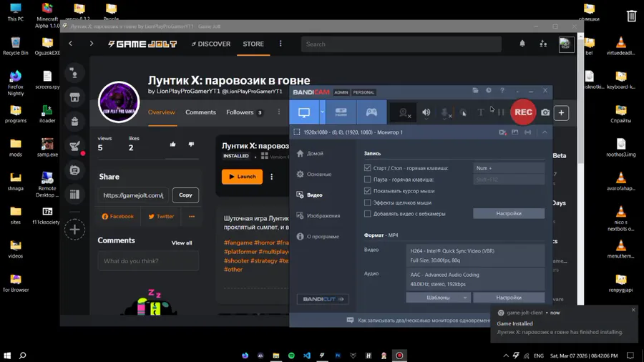Enable Пауза hotkey checkbox
Screen dimensions: 644x362
coord(367,180)
